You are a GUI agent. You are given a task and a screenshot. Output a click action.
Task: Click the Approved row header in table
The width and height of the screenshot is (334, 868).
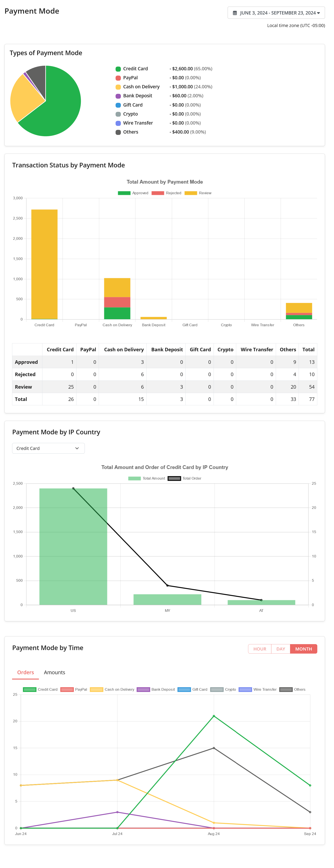(x=26, y=362)
